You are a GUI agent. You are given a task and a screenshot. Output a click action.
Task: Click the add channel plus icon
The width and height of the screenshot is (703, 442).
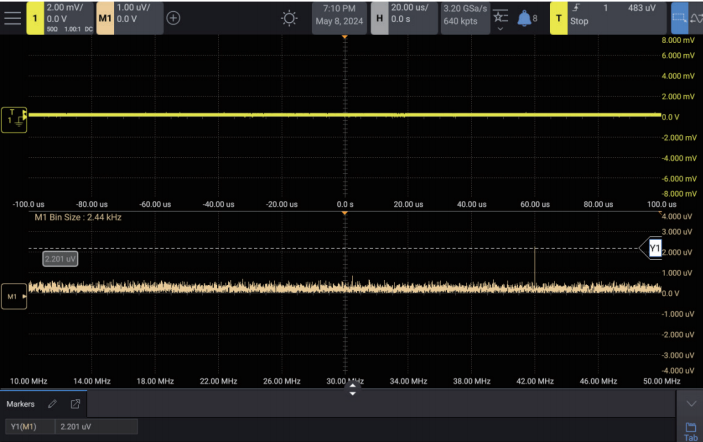coord(173,18)
